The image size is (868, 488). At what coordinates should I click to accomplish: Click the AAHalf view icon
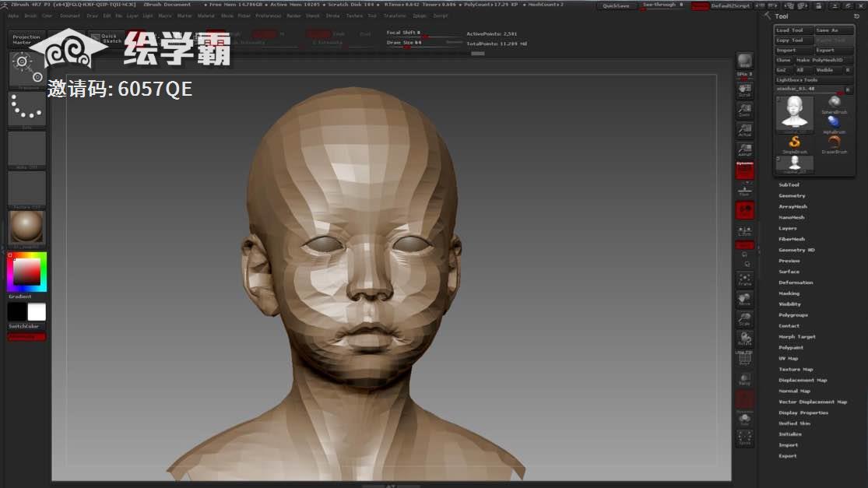click(x=744, y=150)
